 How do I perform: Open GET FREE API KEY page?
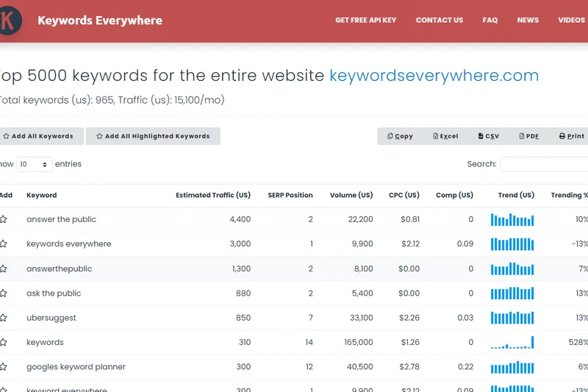[x=365, y=21]
